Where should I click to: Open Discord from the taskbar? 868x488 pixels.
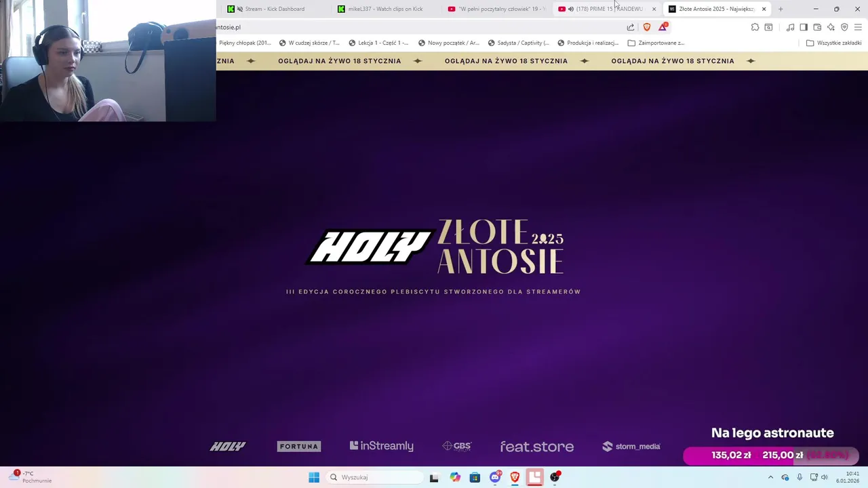[x=495, y=477]
